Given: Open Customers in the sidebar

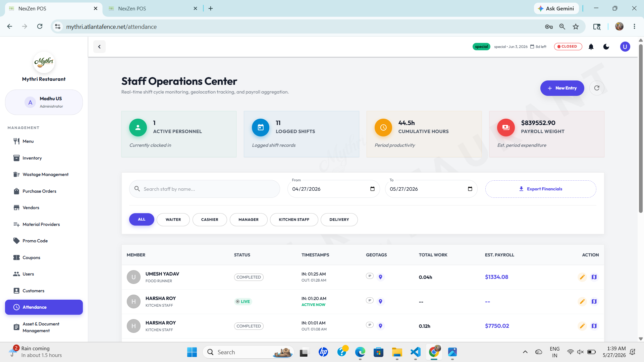Looking at the screenshot, I should [44, 291].
